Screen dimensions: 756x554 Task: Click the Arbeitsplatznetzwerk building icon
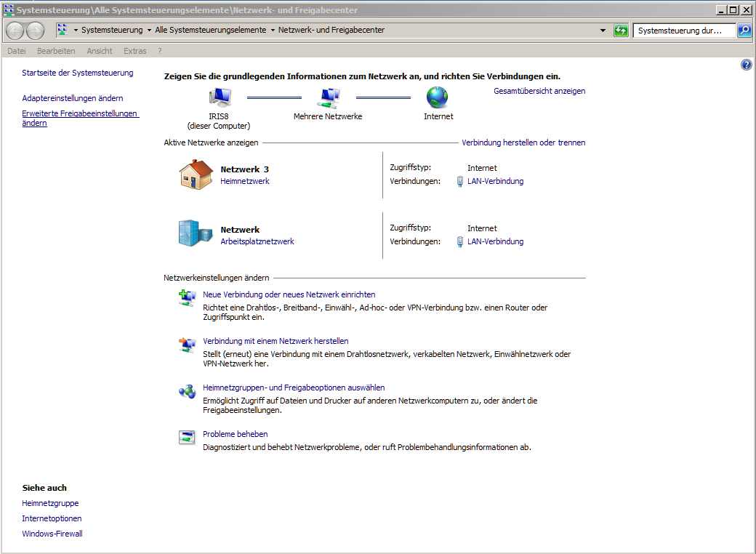[195, 233]
